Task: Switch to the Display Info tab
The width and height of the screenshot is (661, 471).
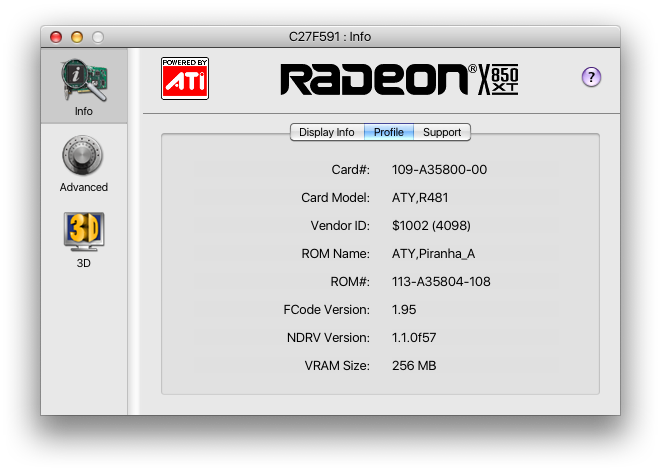Action: point(327,132)
